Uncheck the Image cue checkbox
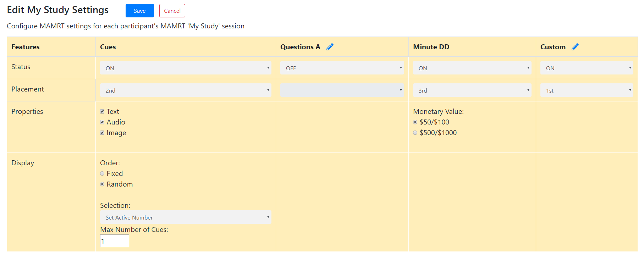This screenshot has height=255, width=644. pos(102,133)
